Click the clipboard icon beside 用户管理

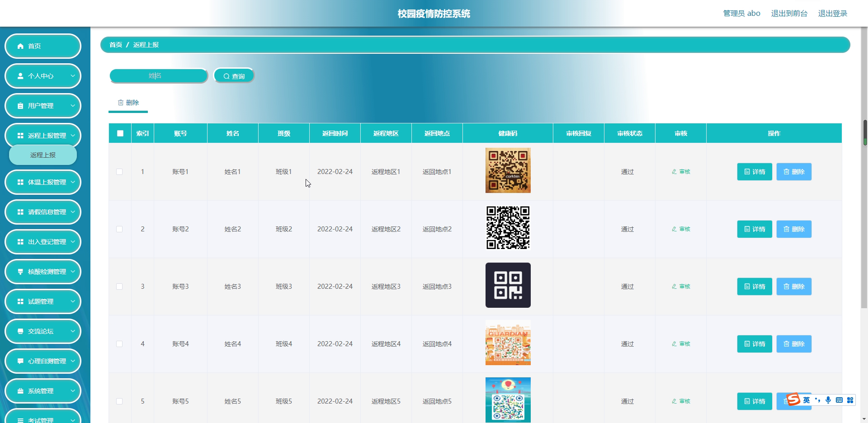pyautogui.click(x=20, y=106)
